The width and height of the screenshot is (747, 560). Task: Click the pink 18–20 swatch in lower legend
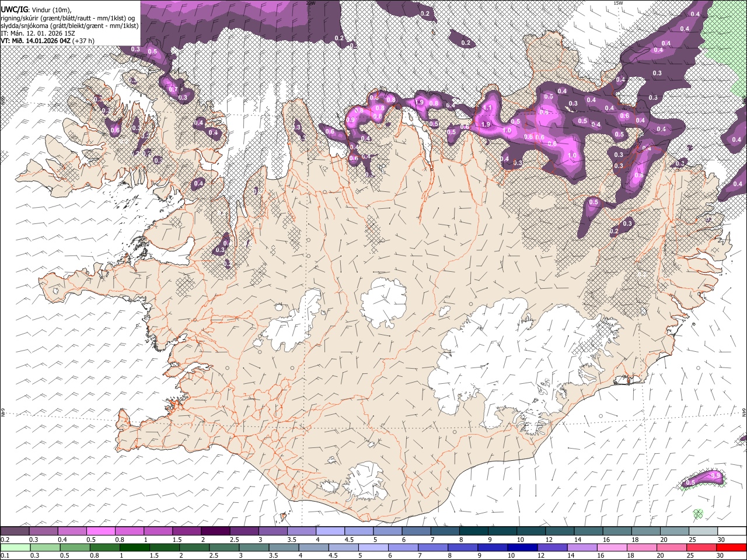[x=641, y=547]
